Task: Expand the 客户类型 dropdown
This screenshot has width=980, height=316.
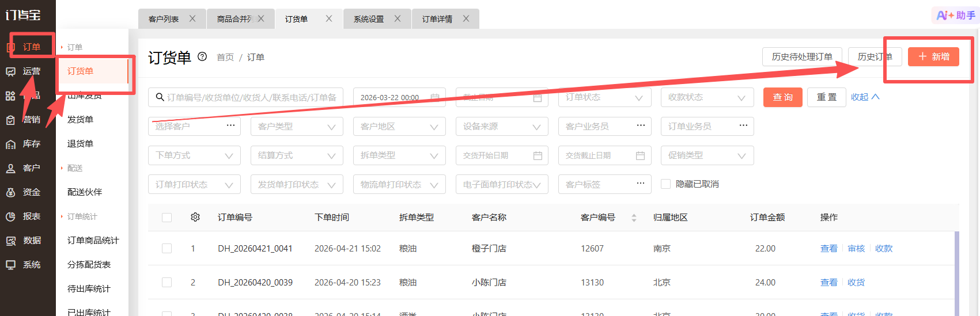Action: point(297,127)
